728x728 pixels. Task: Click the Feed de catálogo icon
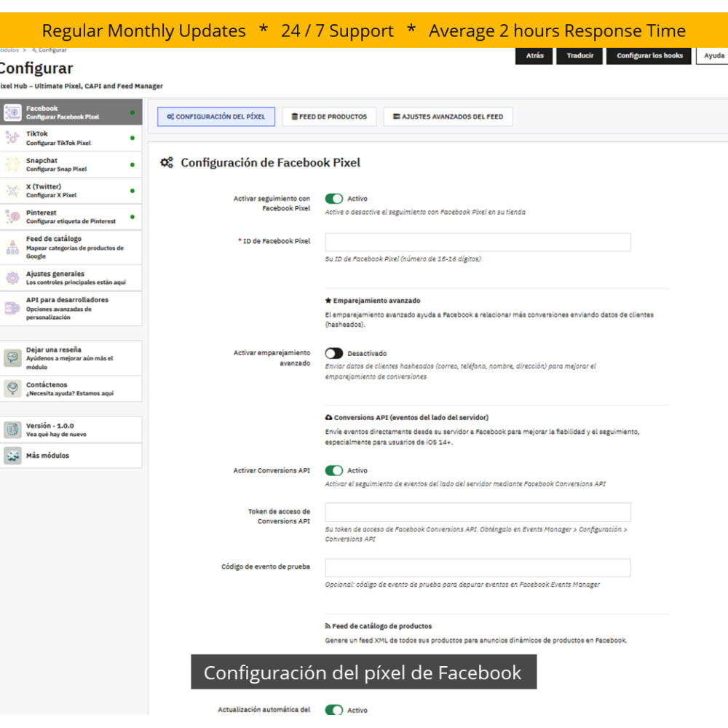tap(12, 247)
